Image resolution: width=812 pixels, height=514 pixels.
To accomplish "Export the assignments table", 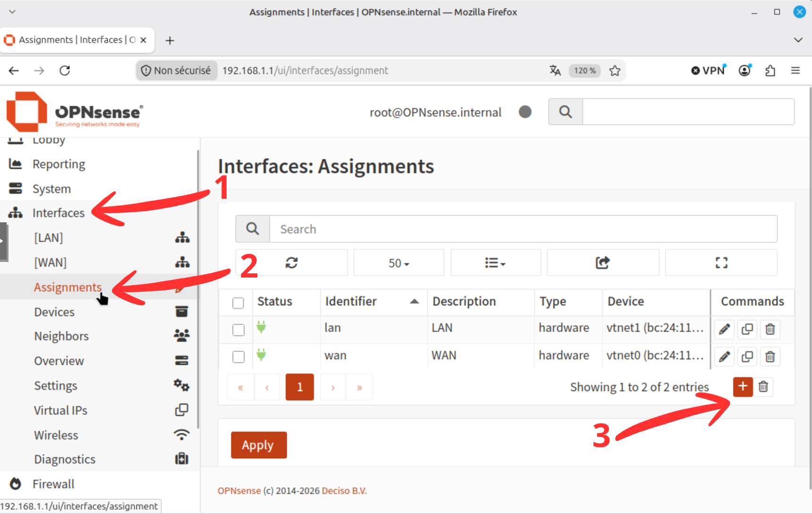I will 603,262.
